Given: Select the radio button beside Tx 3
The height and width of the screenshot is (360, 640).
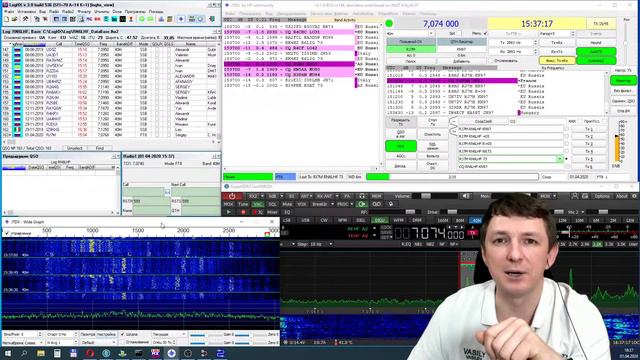Looking at the screenshot, I should point(567,144).
